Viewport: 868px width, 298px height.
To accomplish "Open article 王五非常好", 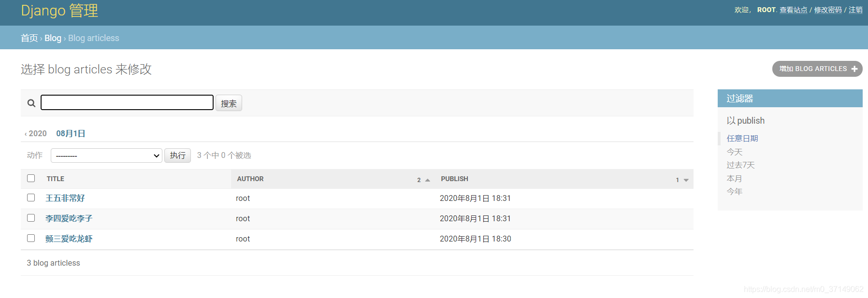I will (x=65, y=198).
